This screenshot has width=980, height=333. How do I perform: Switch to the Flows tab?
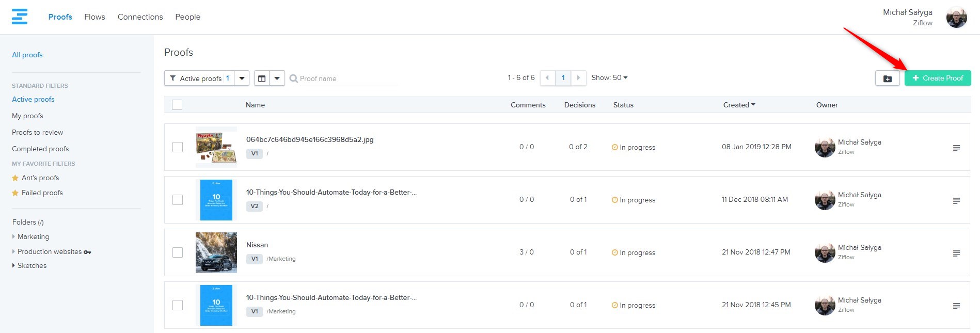pyautogui.click(x=94, y=17)
